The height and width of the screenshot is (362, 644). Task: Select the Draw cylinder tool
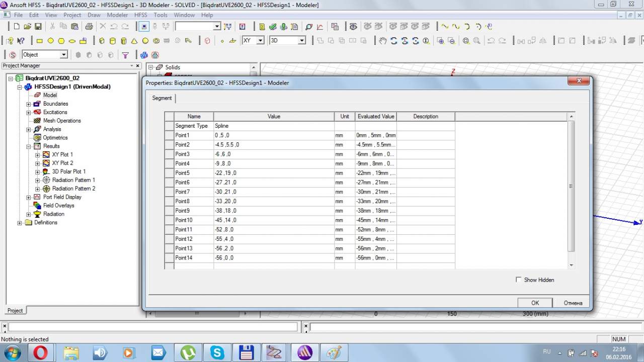(x=112, y=41)
